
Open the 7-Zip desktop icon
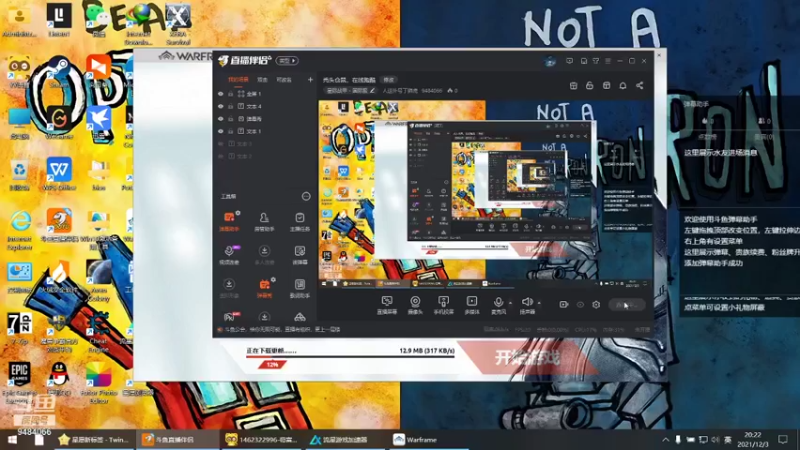pyautogui.click(x=19, y=328)
